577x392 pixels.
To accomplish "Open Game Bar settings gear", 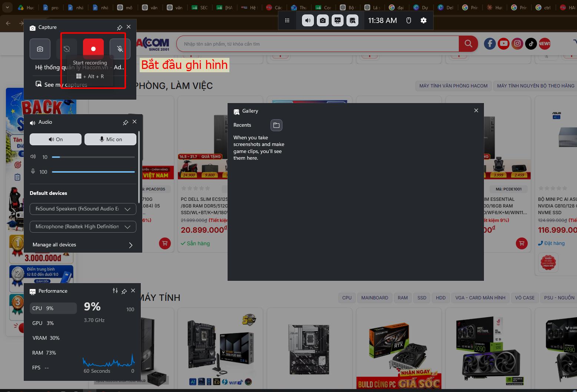I will pyautogui.click(x=424, y=21).
